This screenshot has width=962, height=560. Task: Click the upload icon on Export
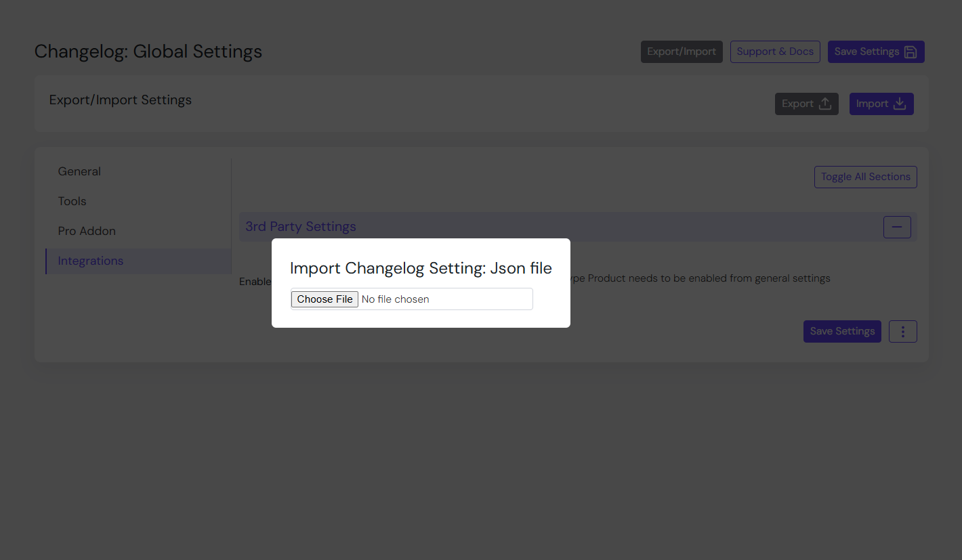tap(825, 104)
